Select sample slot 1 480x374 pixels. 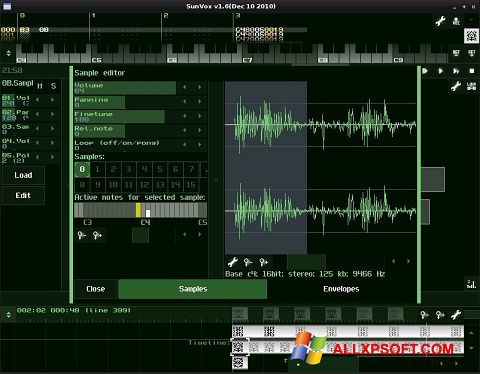point(97,169)
